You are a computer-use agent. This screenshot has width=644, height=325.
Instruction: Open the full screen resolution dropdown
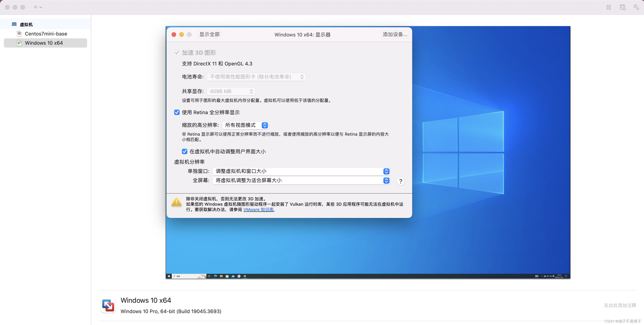[x=301, y=181]
